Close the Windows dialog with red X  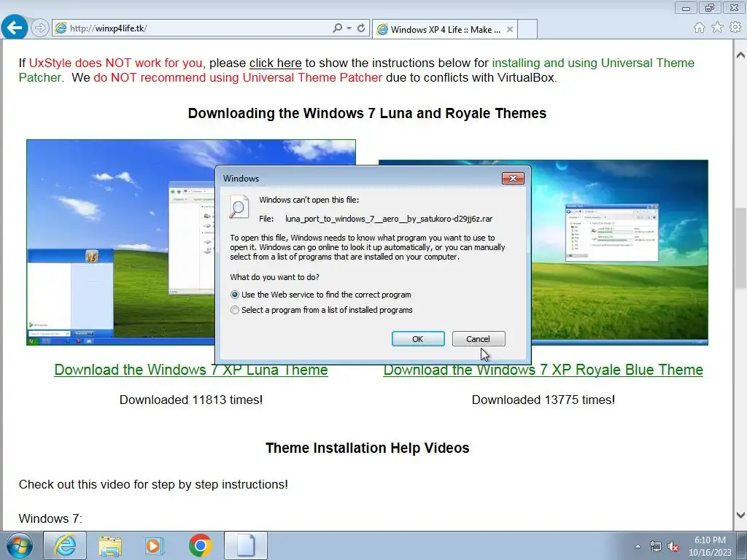513,178
